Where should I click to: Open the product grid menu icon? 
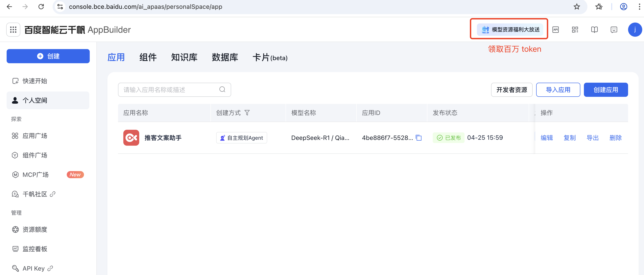(x=13, y=29)
